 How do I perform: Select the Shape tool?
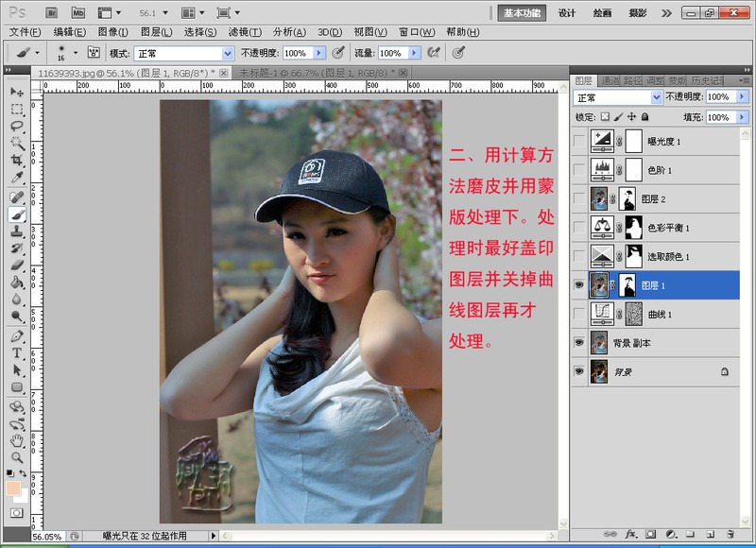17,387
